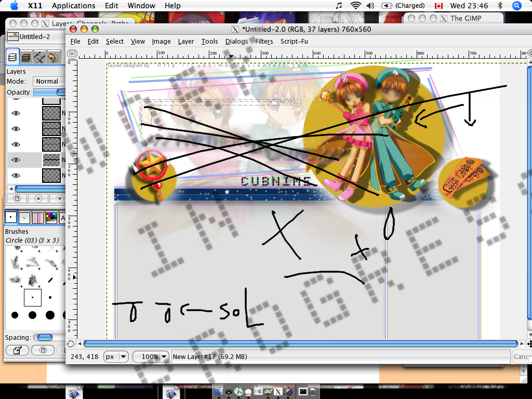
Task: Click the New Layer#17 status text
Action: [x=210, y=356]
